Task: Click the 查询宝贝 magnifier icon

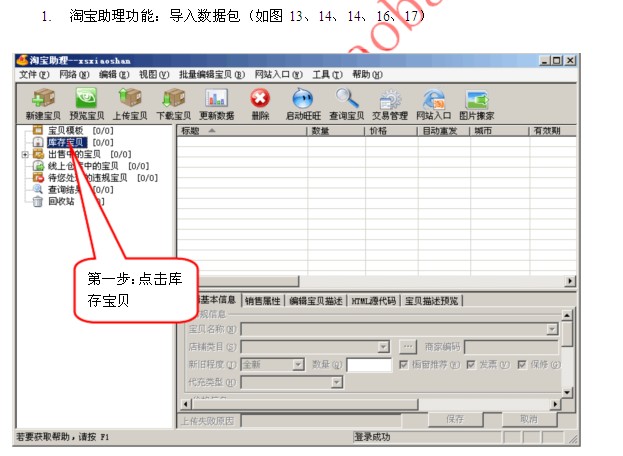Action: coord(347,99)
